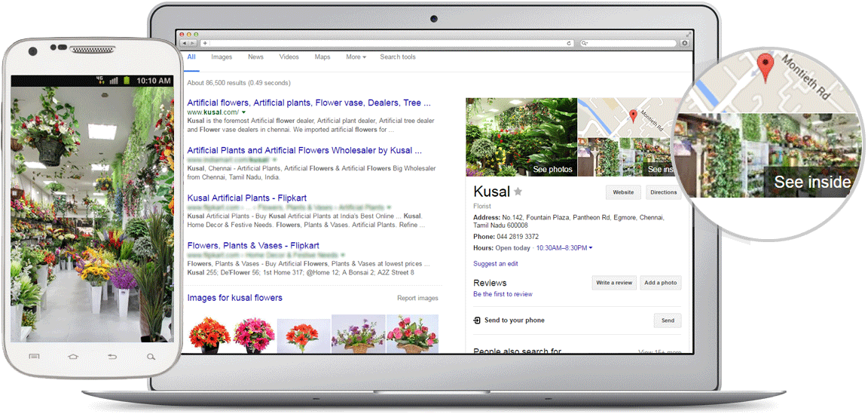Screen dimensions: 868x414
Task: Click the browser forward arrow button
Action: [192, 43]
